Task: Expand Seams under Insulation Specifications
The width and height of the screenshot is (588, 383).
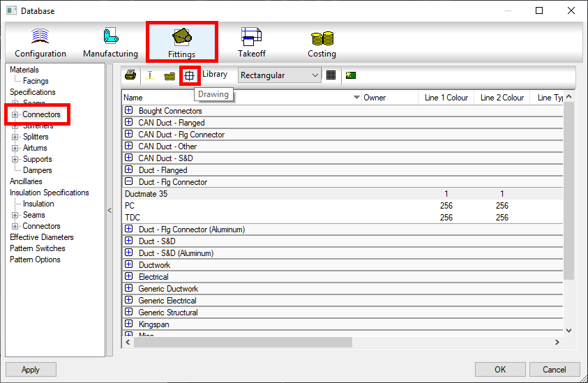Action: 15,216
